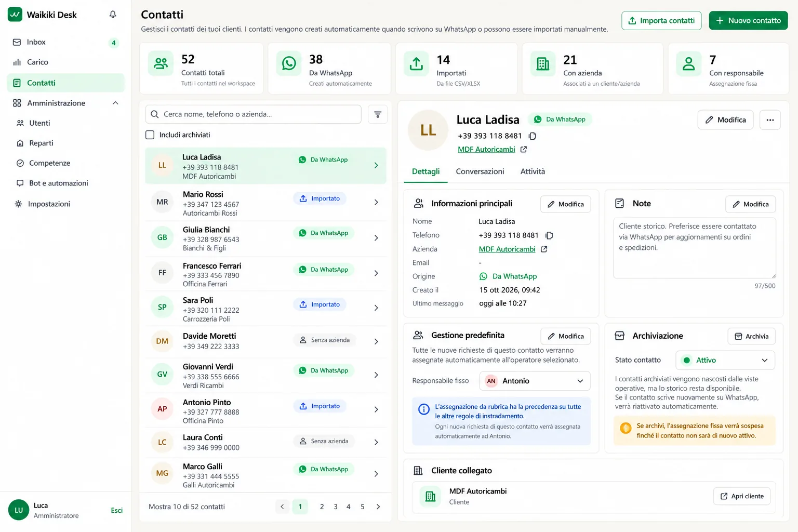The width and height of the screenshot is (798, 532).
Task: Go to page 3 of contacts
Action: pyautogui.click(x=336, y=507)
